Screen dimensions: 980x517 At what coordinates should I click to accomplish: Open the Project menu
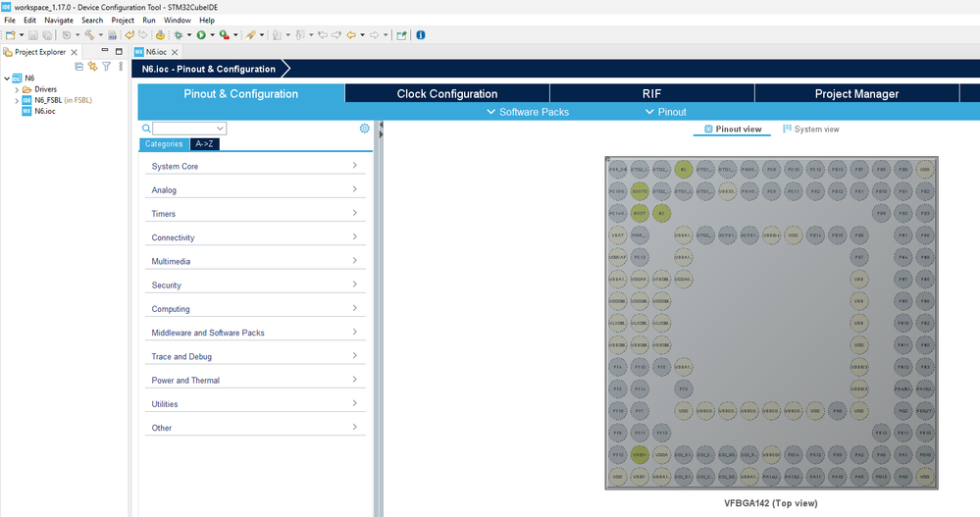(123, 20)
